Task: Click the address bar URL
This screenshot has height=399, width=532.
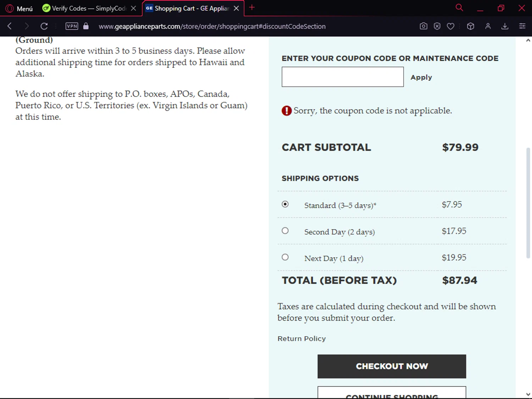Action: click(x=212, y=26)
